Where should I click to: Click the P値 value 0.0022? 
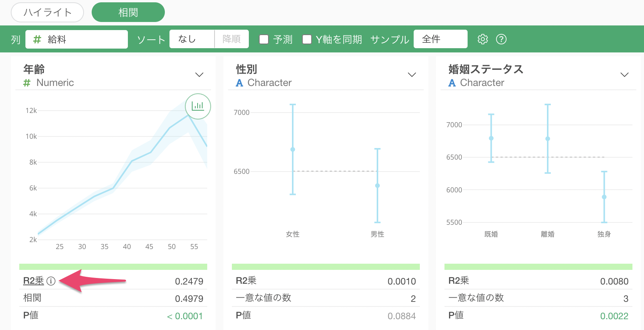point(614,316)
